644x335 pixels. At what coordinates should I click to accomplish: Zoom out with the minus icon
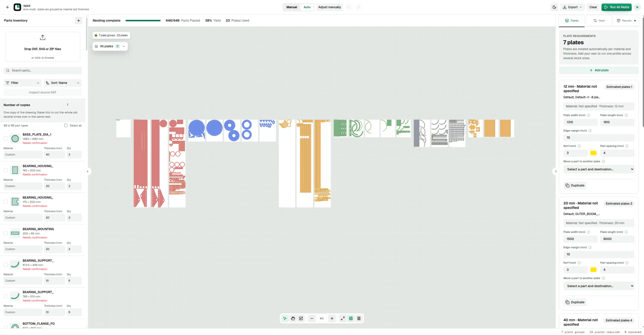click(x=312, y=319)
